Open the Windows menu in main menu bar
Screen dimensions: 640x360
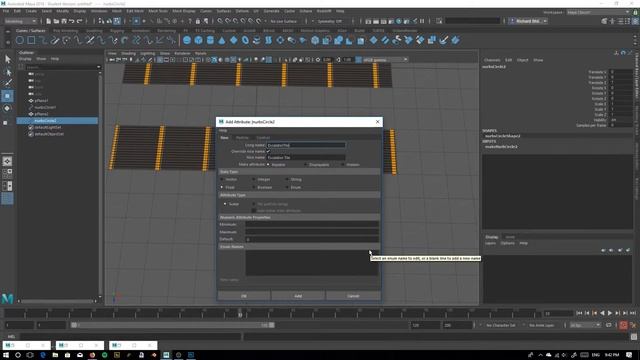(99, 11)
